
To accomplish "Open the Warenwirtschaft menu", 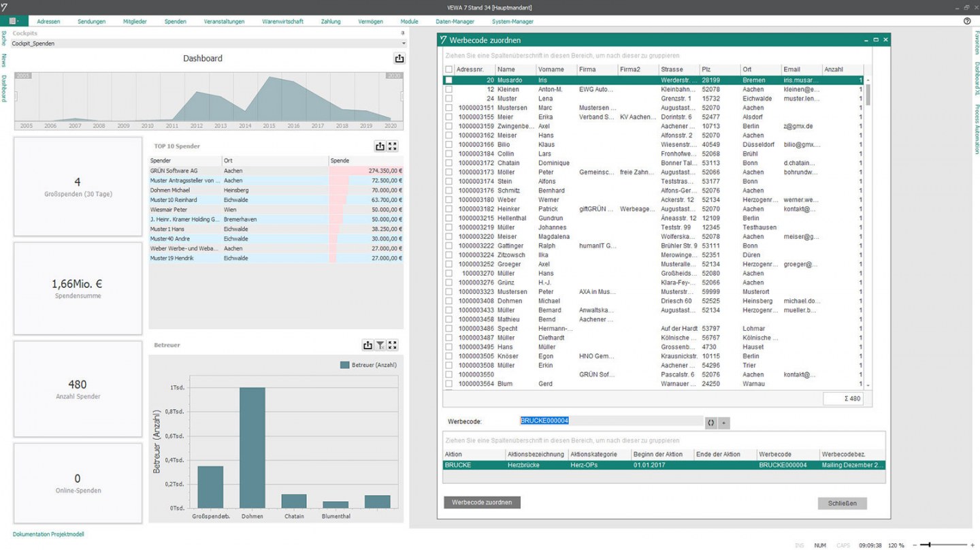I will pos(282,22).
